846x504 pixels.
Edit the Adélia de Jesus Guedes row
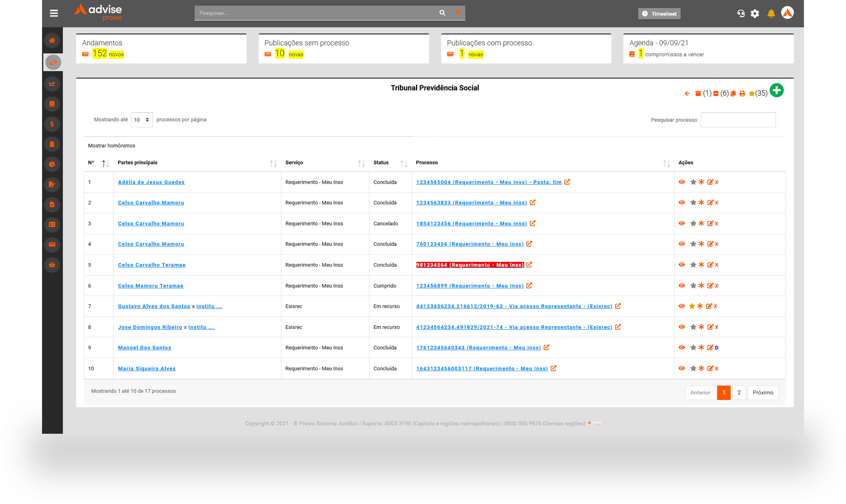[710, 182]
